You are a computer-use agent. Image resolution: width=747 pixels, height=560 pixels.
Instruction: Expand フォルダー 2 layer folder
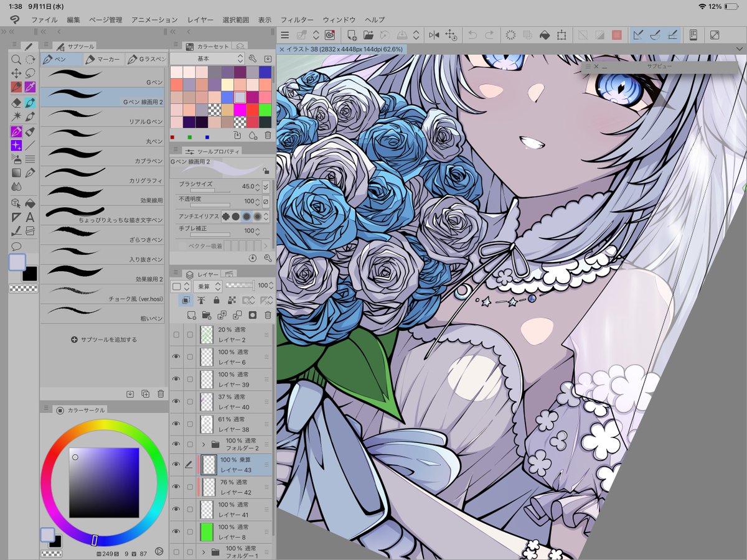(204, 444)
